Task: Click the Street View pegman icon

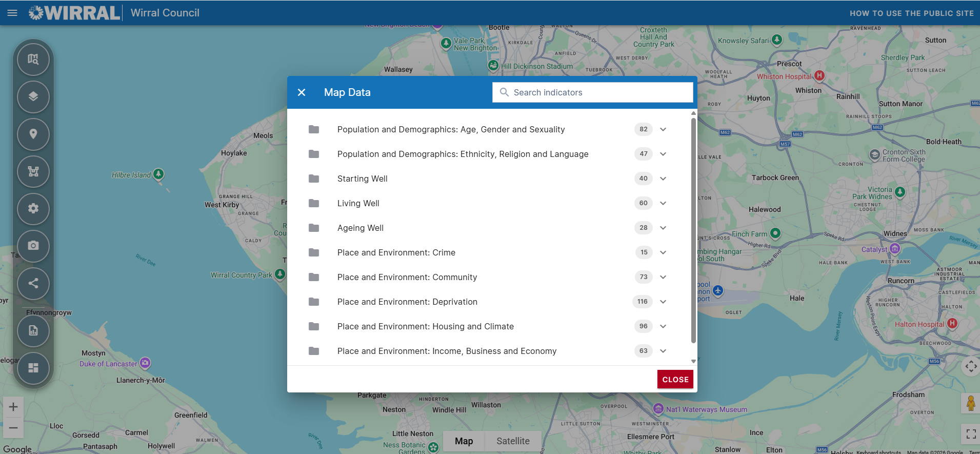Action: [970, 403]
